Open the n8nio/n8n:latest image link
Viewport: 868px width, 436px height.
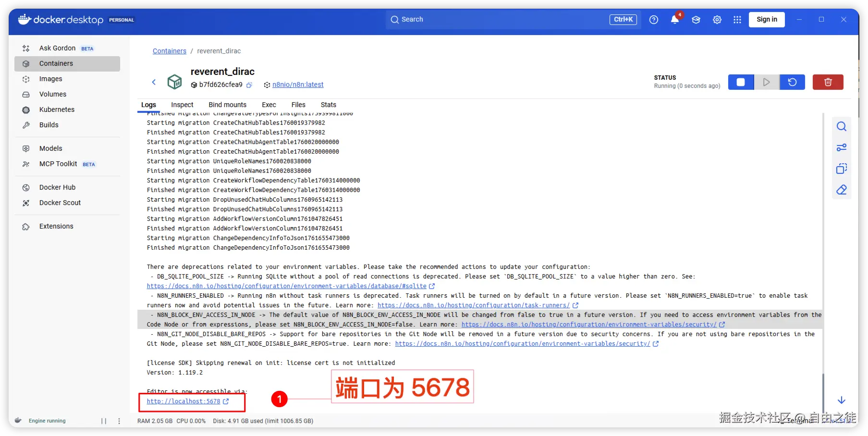tap(298, 85)
